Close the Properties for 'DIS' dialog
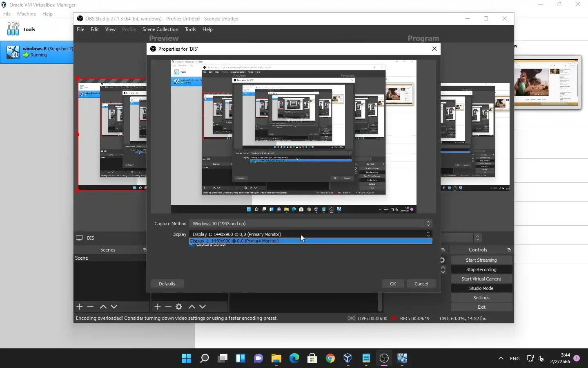This screenshot has height=368, width=588. pos(434,49)
